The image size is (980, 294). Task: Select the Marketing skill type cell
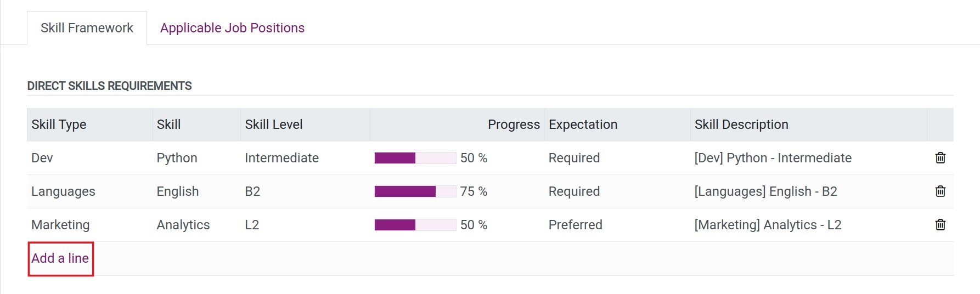[60, 225]
